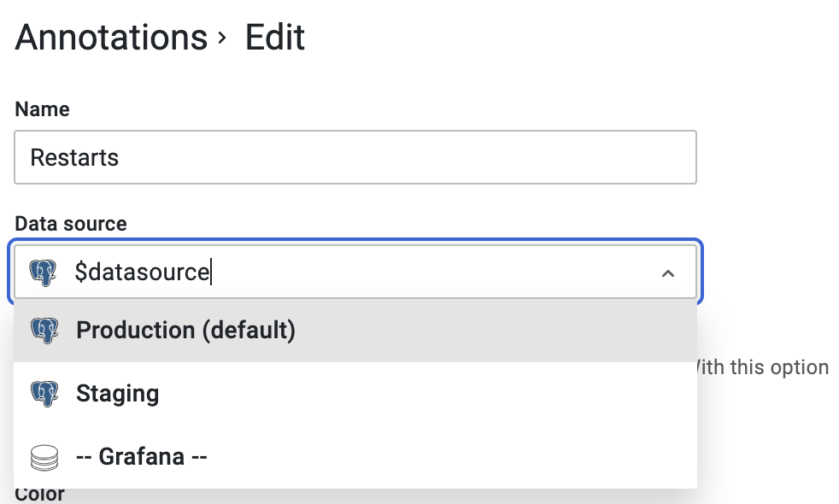
Task: Click the database icon beside -- Grafana --
Action: (x=44, y=456)
